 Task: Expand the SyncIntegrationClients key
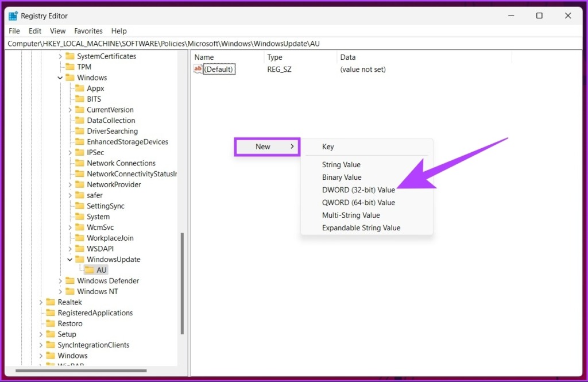(x=41, y=345)
